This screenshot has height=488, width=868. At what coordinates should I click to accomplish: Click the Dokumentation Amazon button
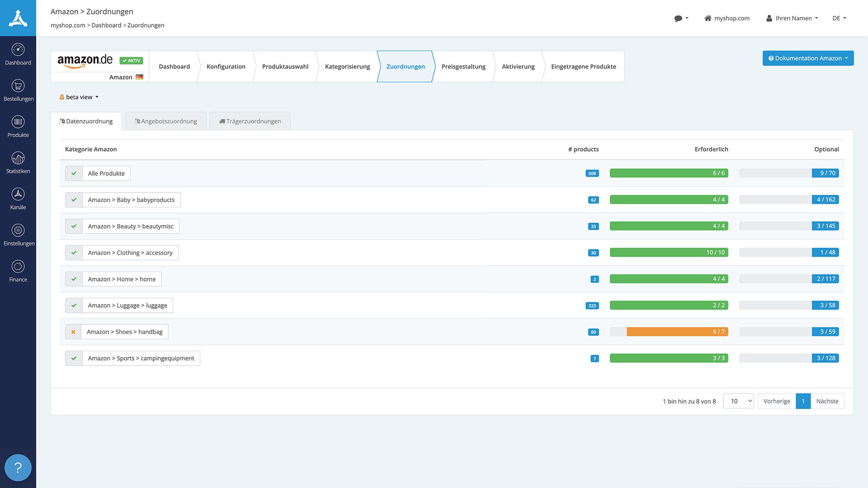(x=808, y=58)
